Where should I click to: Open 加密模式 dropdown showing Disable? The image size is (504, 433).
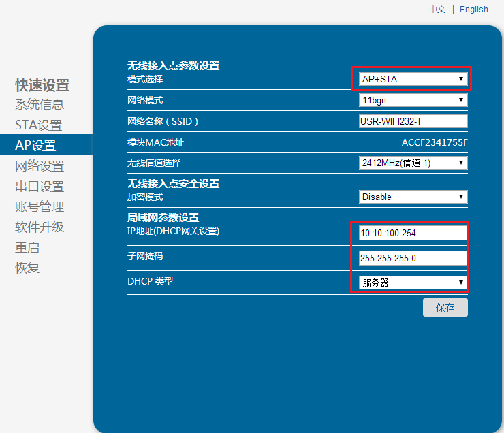click(413, 197)
